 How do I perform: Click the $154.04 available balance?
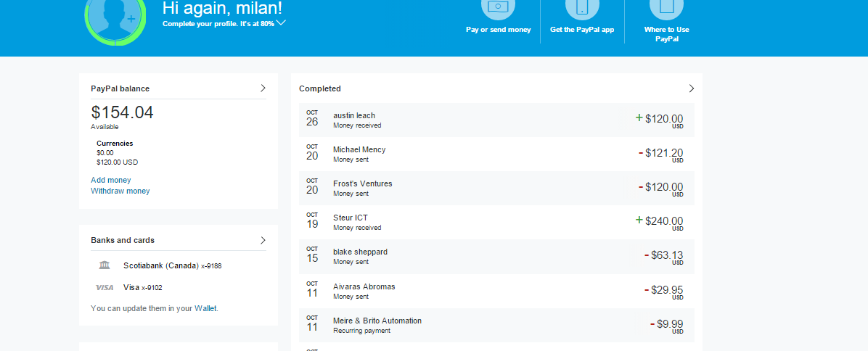[123, 112]
